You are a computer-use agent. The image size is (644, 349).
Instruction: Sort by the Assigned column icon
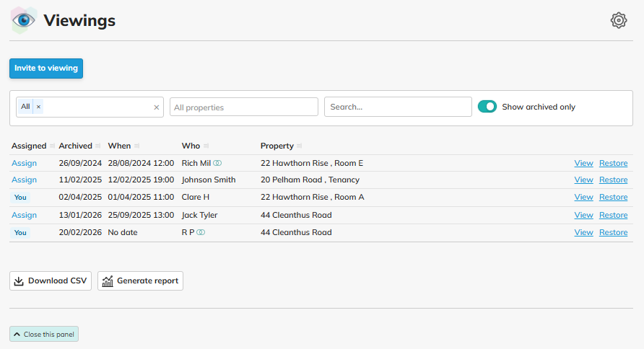(52, 146)
